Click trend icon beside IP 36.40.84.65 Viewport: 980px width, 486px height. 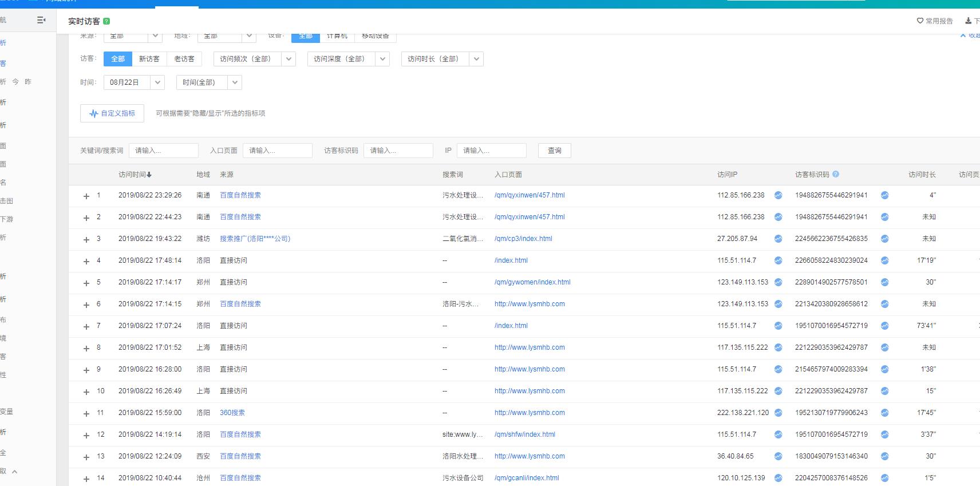(778, 456)
